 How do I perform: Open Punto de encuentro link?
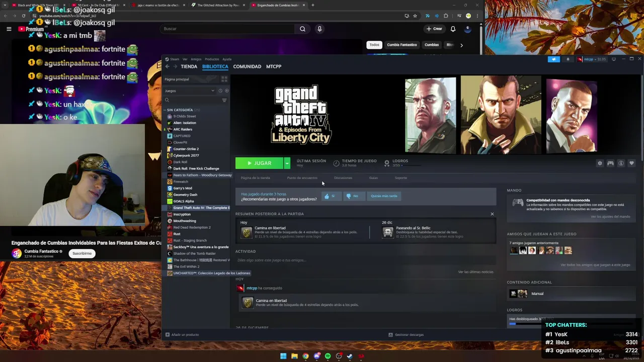pos(302,178)
